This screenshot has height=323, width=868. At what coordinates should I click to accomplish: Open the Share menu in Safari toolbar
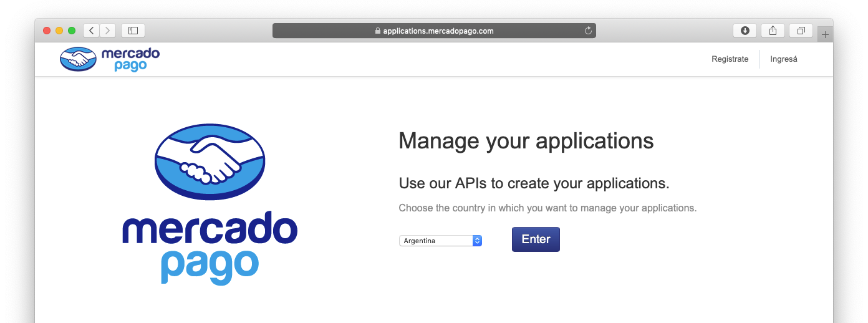pos(773,31)
